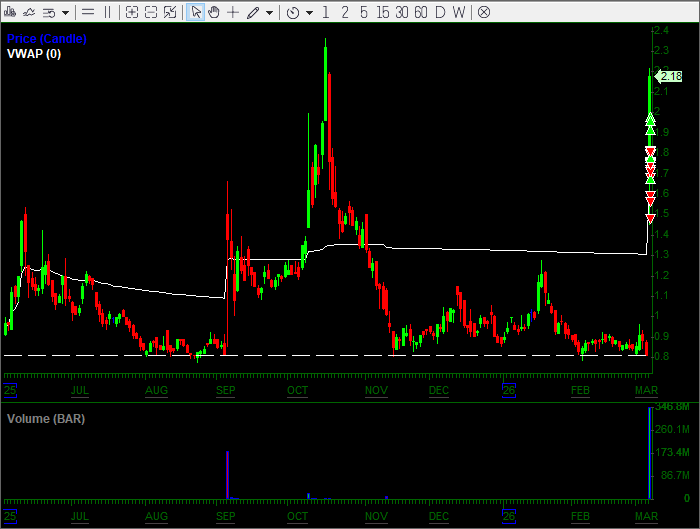700x529 pixels.
Task: Switch to 30-minute interval
Action: coord(402,12)
